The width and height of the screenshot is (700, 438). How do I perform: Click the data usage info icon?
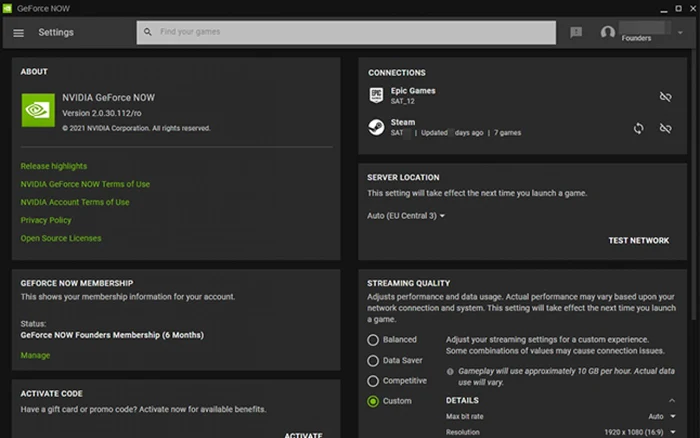click(x=450, y=371)
